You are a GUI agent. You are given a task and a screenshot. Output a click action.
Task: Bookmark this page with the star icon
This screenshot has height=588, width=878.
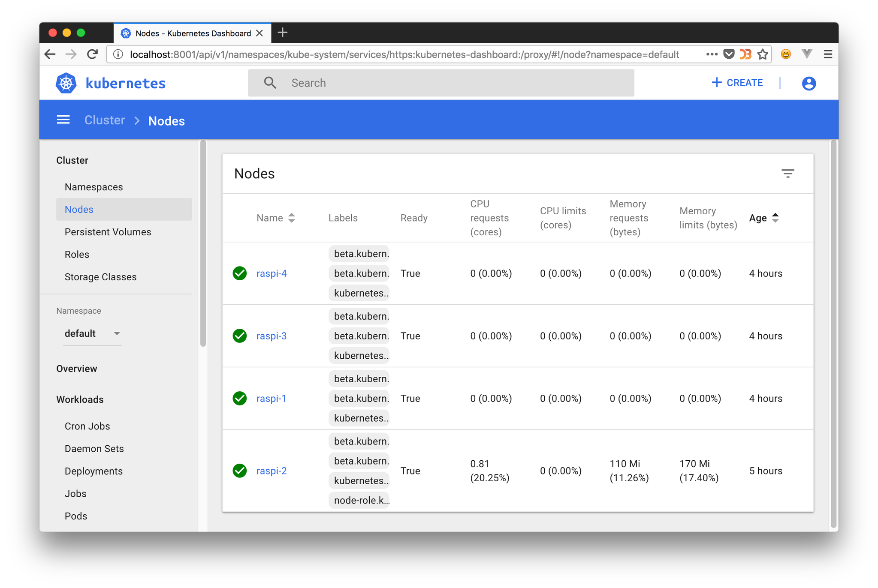762,54
